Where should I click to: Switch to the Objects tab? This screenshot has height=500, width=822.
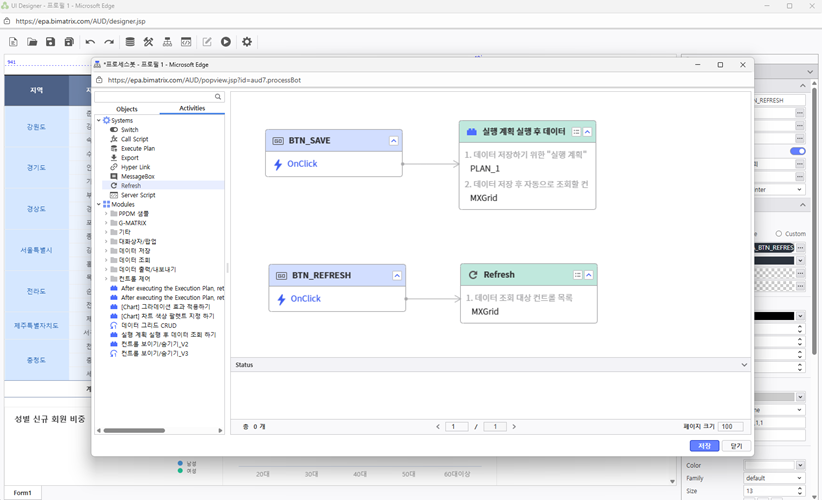click(x=127, y=109)
